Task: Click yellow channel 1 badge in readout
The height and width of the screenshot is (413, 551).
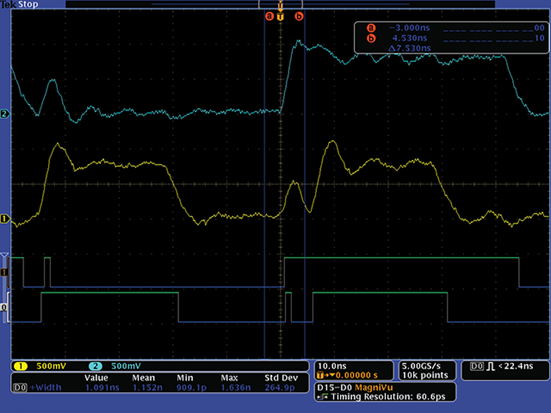Action: pyautogui.click(x=21, y=366)
